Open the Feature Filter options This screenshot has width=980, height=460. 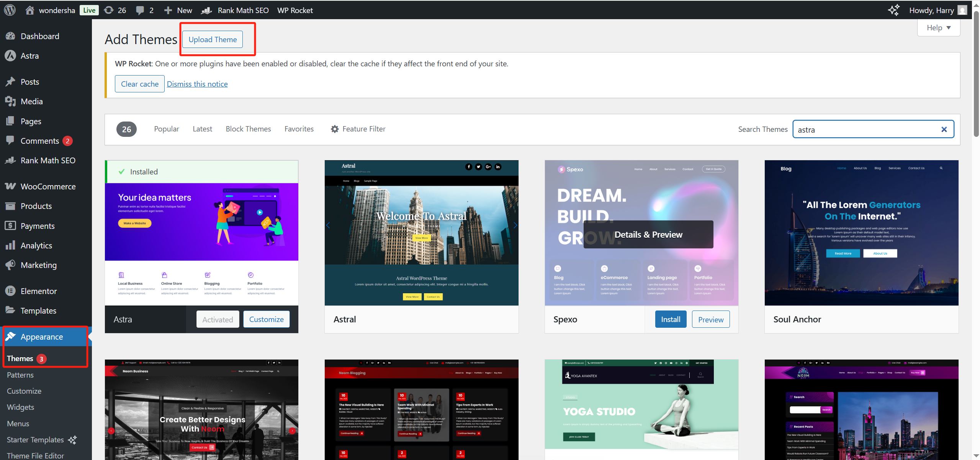point(358,129)
